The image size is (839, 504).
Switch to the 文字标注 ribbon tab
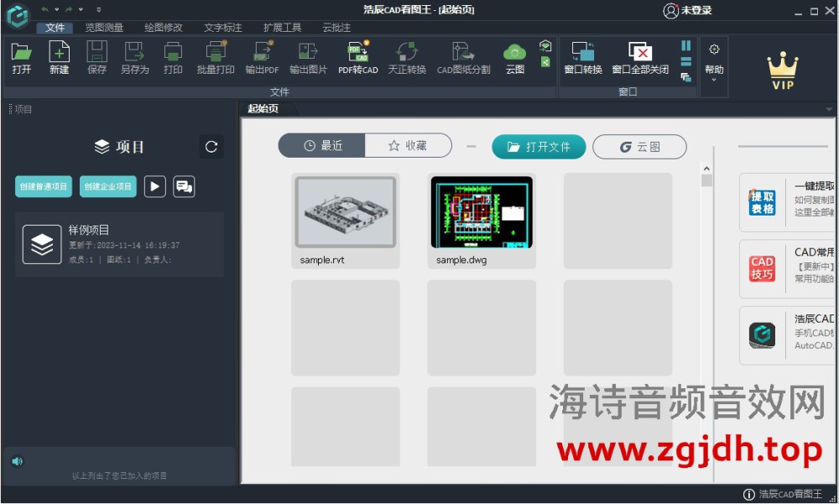point(222,28)
